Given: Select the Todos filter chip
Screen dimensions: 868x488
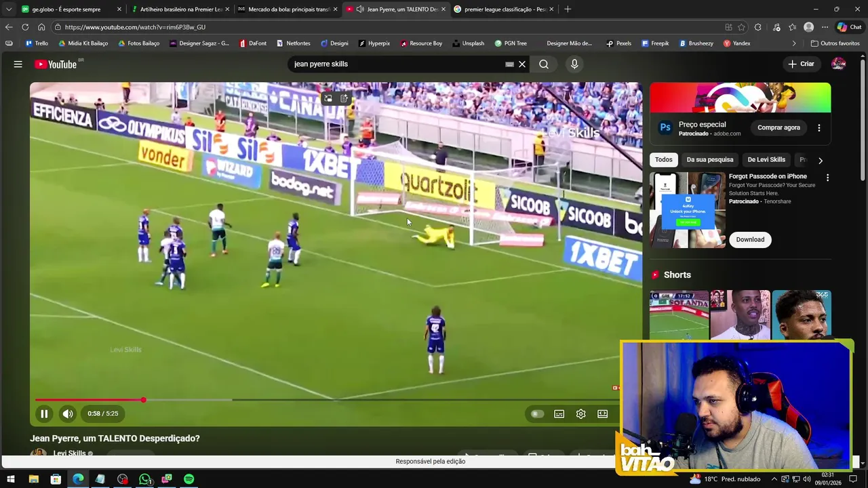Looking at the screenshot, I should pyautogui.click(x=663, y=160).
